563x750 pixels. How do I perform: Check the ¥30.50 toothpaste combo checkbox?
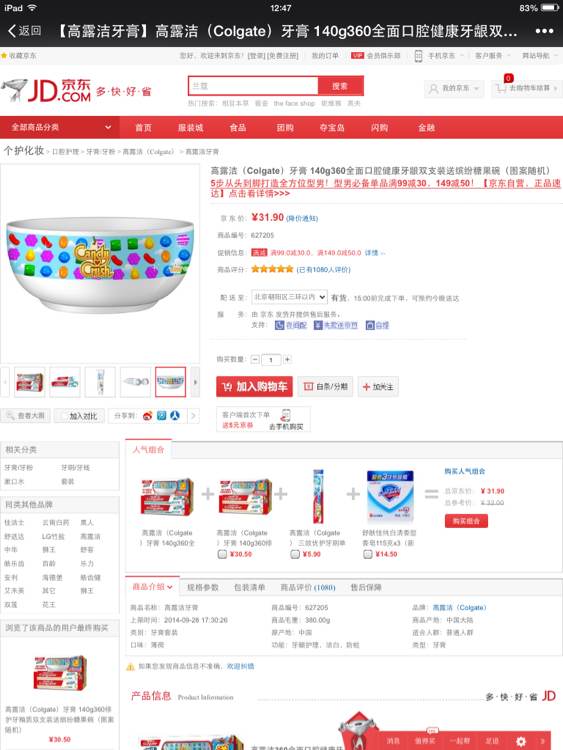coord(222,554)
